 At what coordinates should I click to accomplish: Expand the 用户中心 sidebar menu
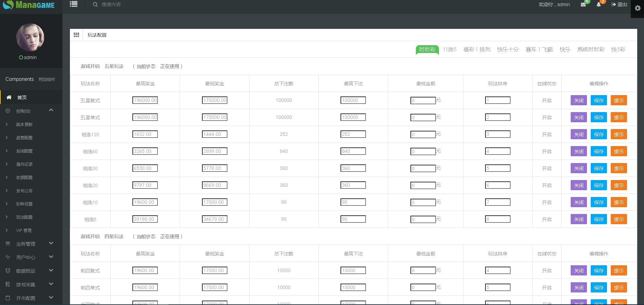pyautogui.click(x=51, y=257)
